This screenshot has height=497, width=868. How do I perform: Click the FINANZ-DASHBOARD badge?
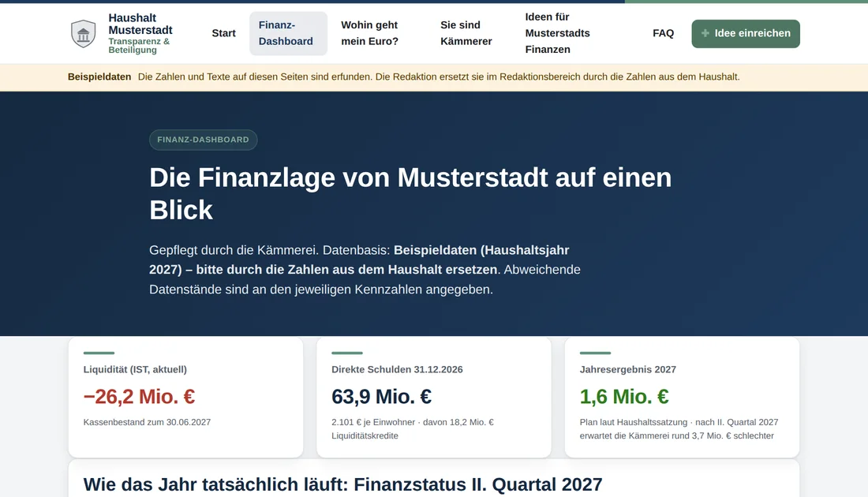(203, 140)
